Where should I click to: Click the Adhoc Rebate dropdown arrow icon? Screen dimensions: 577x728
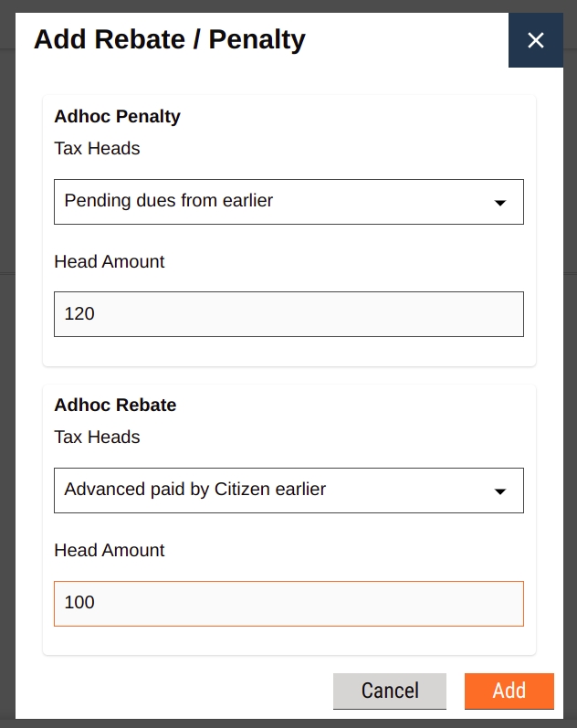click(499, 491)
